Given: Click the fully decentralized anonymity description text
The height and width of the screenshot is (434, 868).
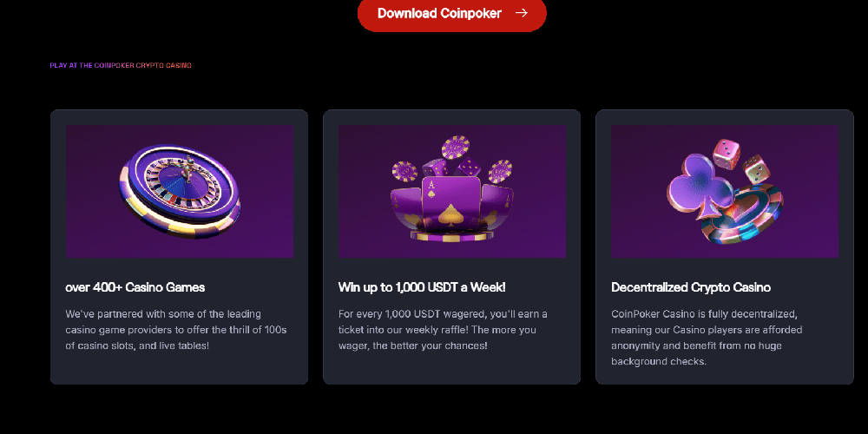Looking at the screenshot, I should click(x=707, y=338).
